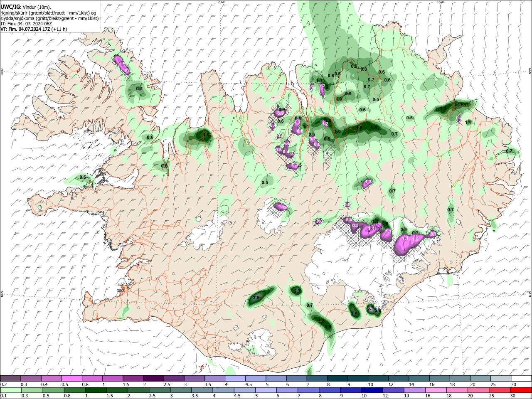Select snow legend swatch between 2 and 2.5
The width and height of the screenshot is (532, 399).
pyautogui.click(x=153, y=379)
